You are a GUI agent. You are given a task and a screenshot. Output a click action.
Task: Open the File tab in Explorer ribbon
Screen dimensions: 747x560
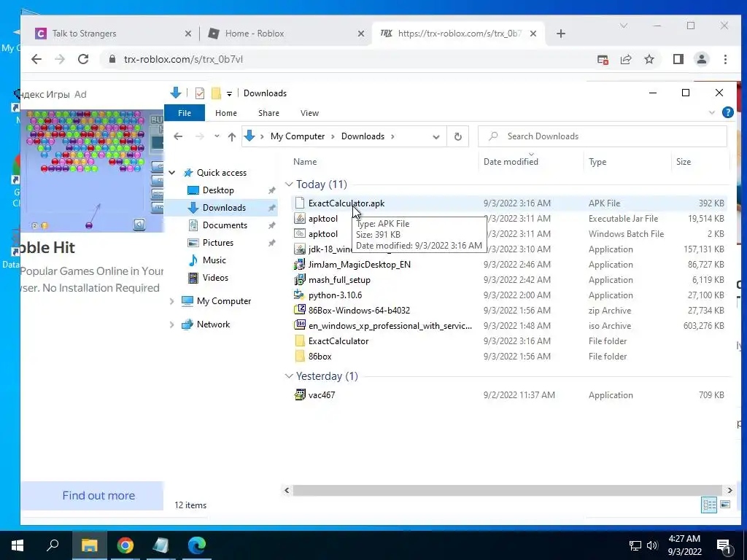[x=185, y=113]
